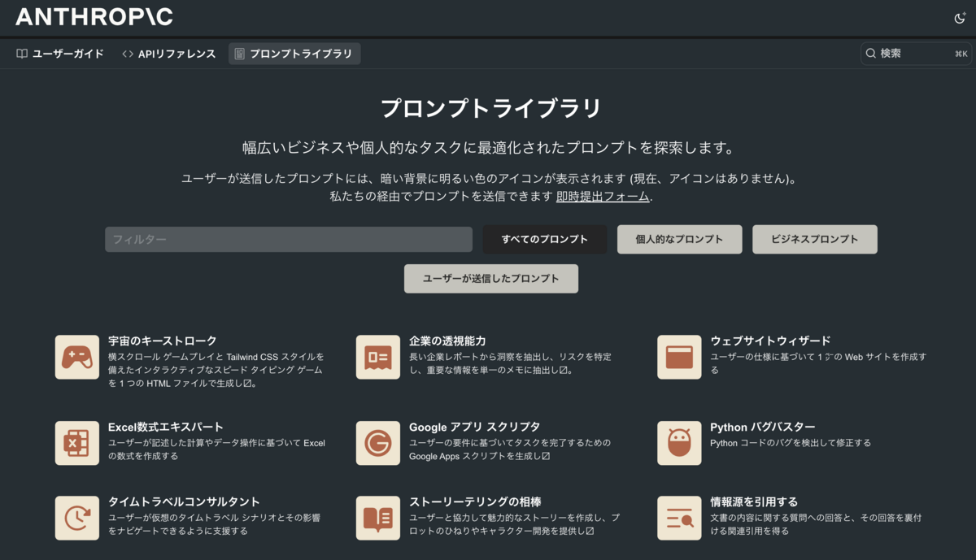Select the Python バグバスター robot icon
This screenshot has width=976, height=560.
coord(679,443)
